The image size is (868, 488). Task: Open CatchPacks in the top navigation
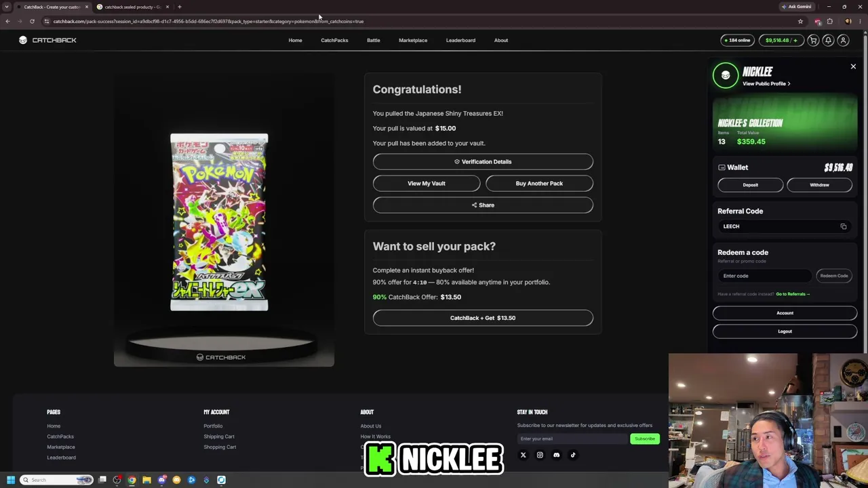click(x=334, y=40)
